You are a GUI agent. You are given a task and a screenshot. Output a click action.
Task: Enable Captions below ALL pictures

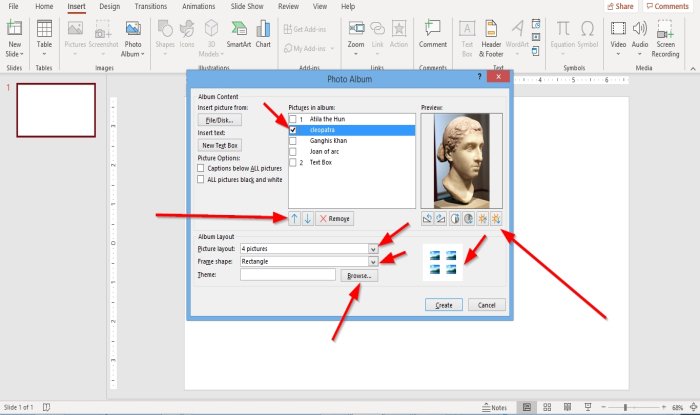click(201, 168)
